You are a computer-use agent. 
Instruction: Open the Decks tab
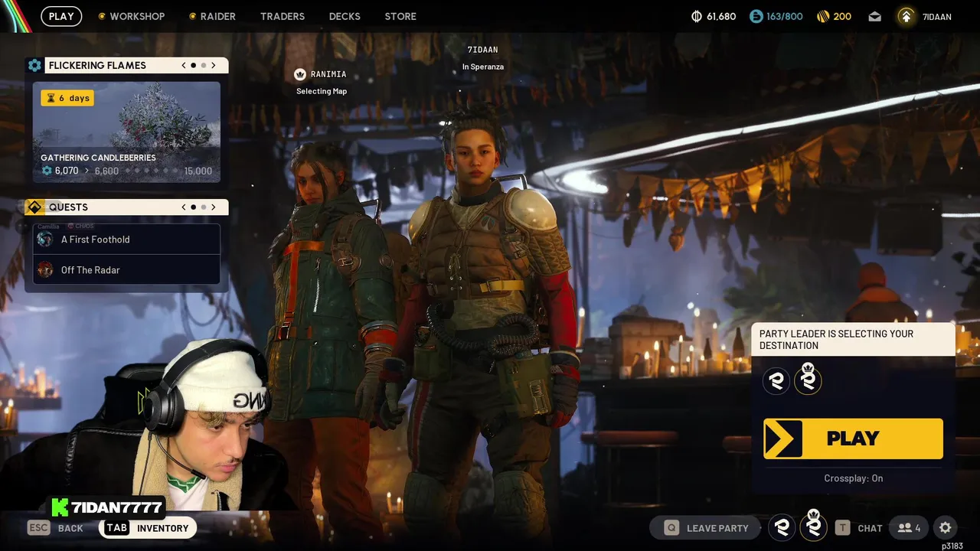coord(345,16)
